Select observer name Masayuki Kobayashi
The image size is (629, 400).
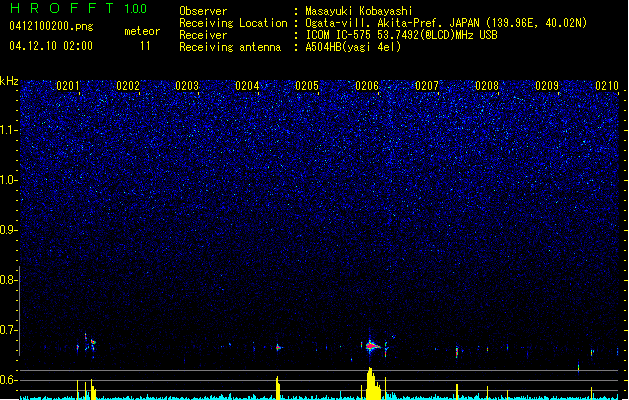click(x=359, y=11)
